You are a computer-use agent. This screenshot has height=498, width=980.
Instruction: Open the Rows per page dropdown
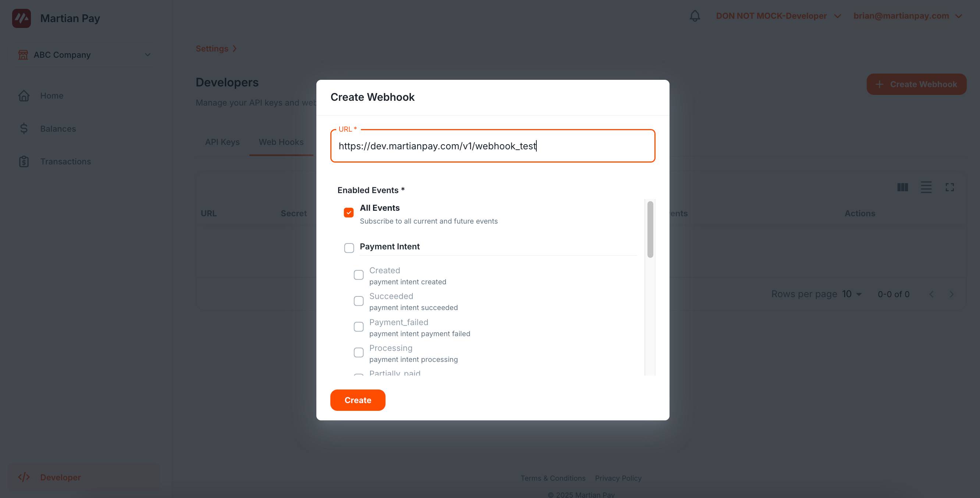852,294
